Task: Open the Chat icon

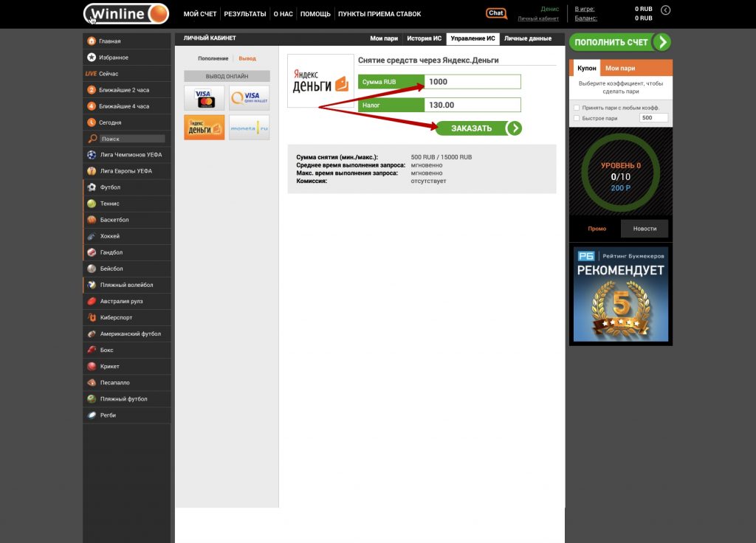Action: [x=496, y=13]
